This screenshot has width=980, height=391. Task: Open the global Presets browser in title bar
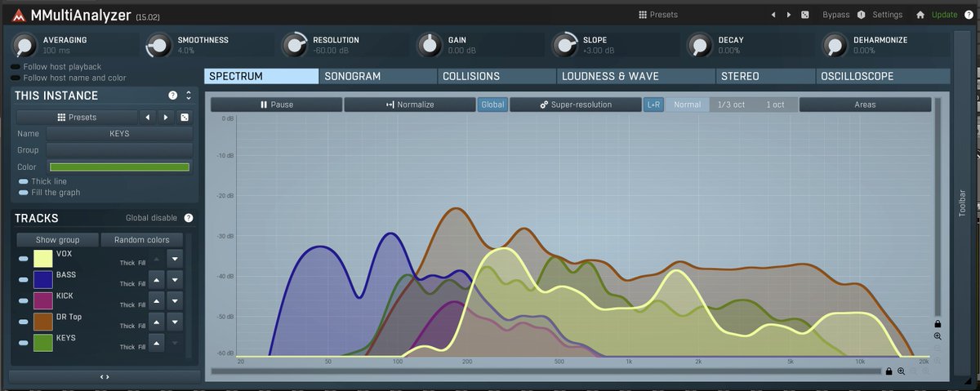(658, 15)
